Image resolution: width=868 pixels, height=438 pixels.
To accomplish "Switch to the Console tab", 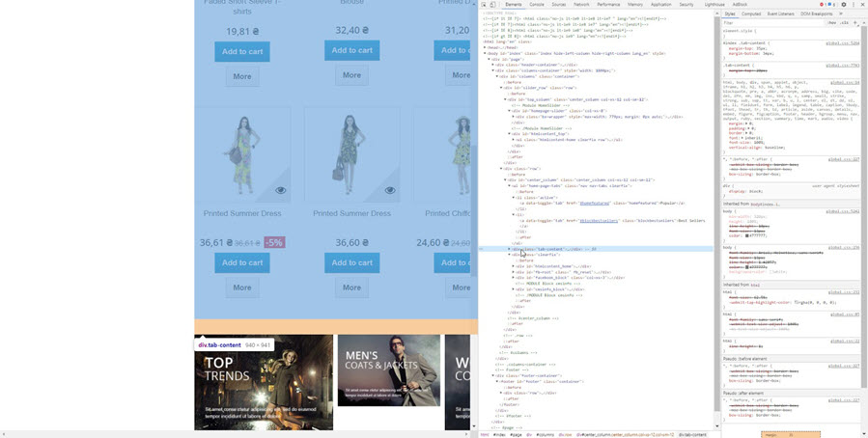I will [537, 5].
